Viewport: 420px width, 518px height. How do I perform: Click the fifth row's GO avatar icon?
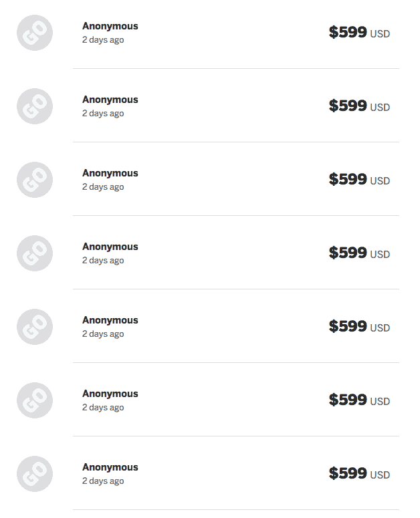click(35, 327)
